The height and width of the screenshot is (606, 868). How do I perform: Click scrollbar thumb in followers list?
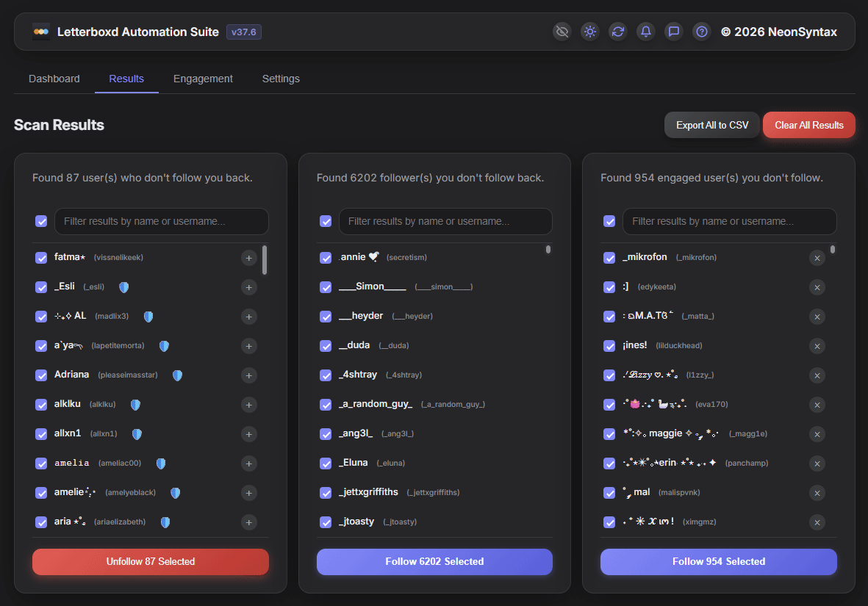(x=548, y=250)
